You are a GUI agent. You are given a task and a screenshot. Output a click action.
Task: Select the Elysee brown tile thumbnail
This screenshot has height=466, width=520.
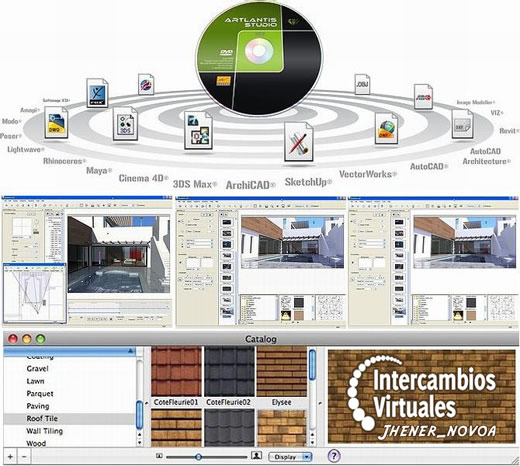(x=282, y=371)
